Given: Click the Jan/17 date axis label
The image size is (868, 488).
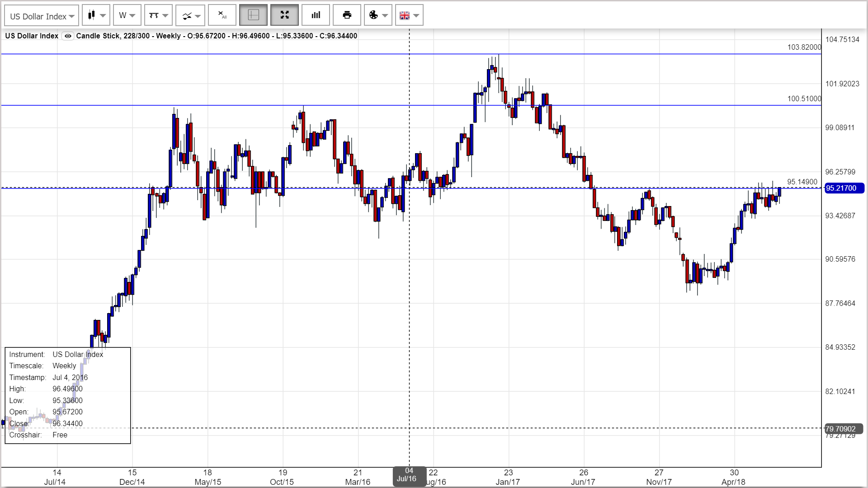Looking at the screenshot, I should click(x=508, y=477).
